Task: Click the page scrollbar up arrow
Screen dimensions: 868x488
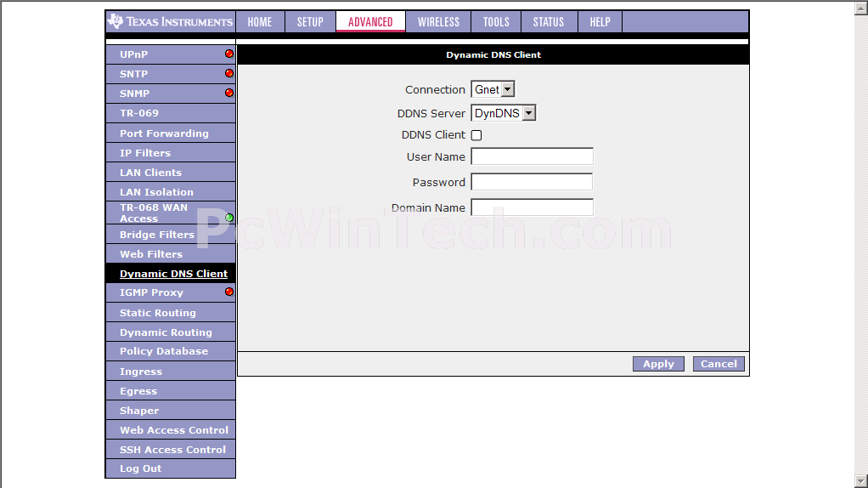Action: pyautogui.click(x=861, y=8)
